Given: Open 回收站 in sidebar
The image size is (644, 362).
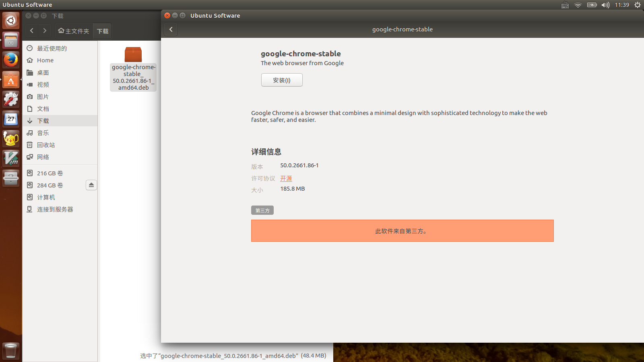Looking at the screenshot, I should [x=60, y=145].
